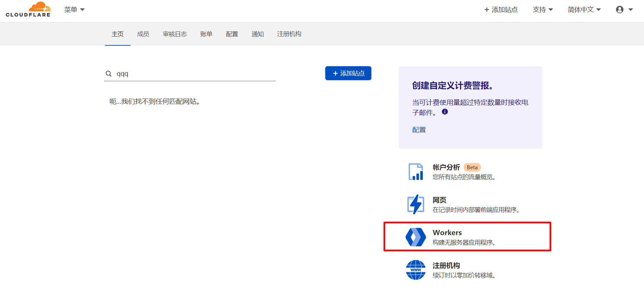Screen dimensions: 644x289
Task: Open the 支持 support dropdown
Action: [543, 10]
